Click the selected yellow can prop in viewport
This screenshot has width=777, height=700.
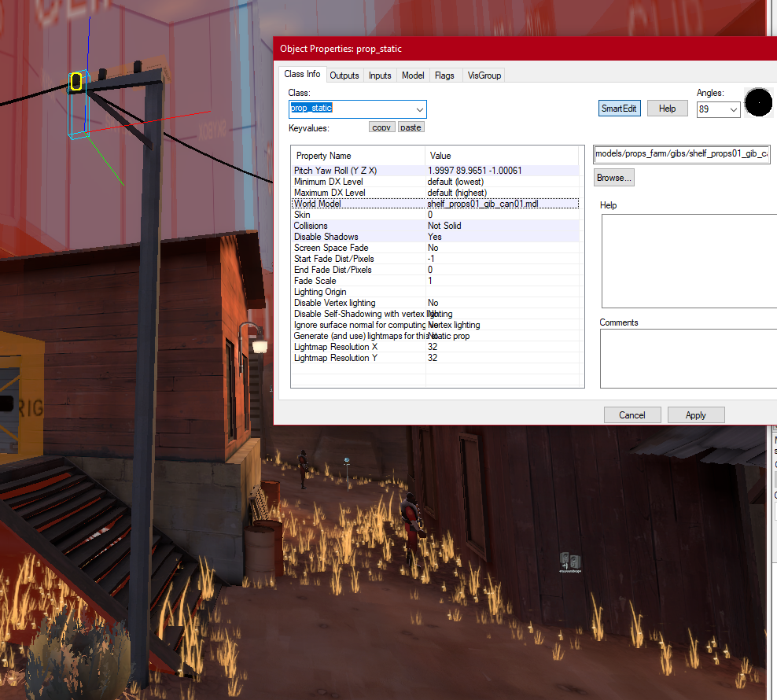click(x=75, y=81)
